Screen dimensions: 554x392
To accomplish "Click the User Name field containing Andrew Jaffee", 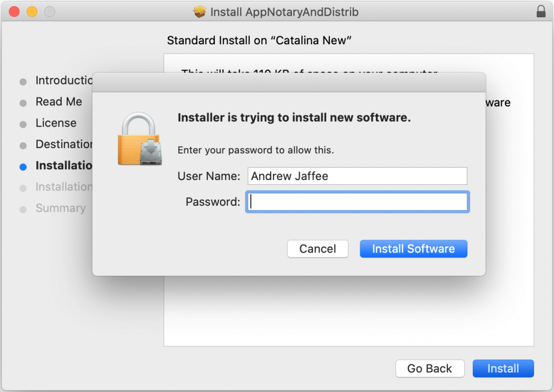I will tap(357, 176).
